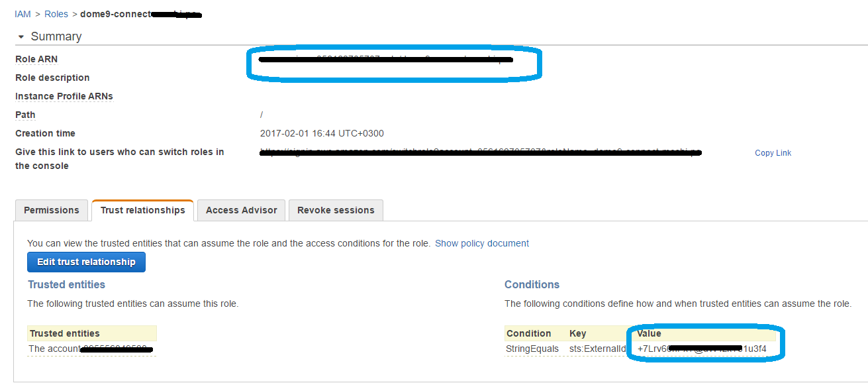Click the Copy Link link
The width and height of the screenshot is (868, 387).
tap(773, 153)
